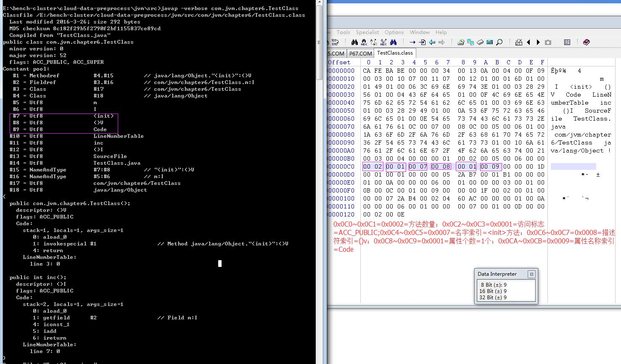621x364 pixels.
Task: Click the camera snapshot icon
Action: [x=548, y=42]
